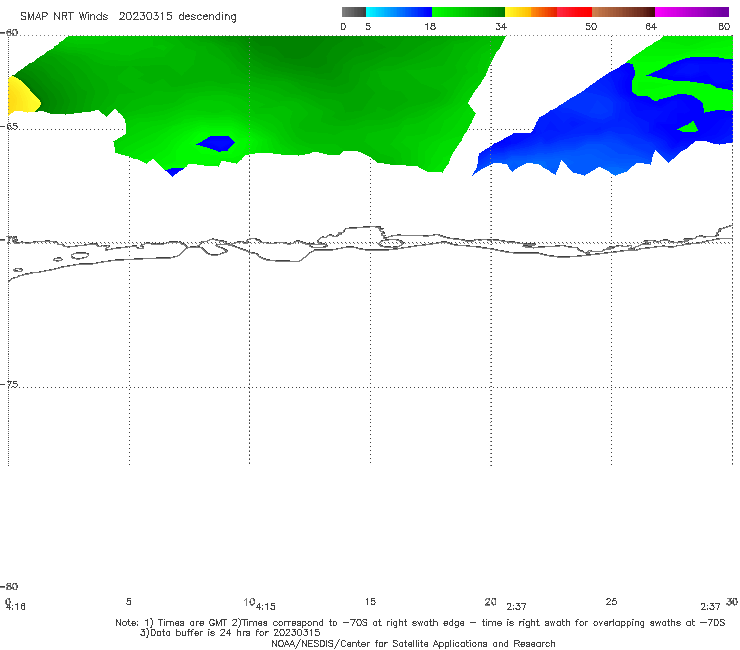This screenshot has height=650, width=740.
Task: Click the 'NOAA/NESDIS/Center for Satellite Applications and Research' credit
Action: [413, 644]
